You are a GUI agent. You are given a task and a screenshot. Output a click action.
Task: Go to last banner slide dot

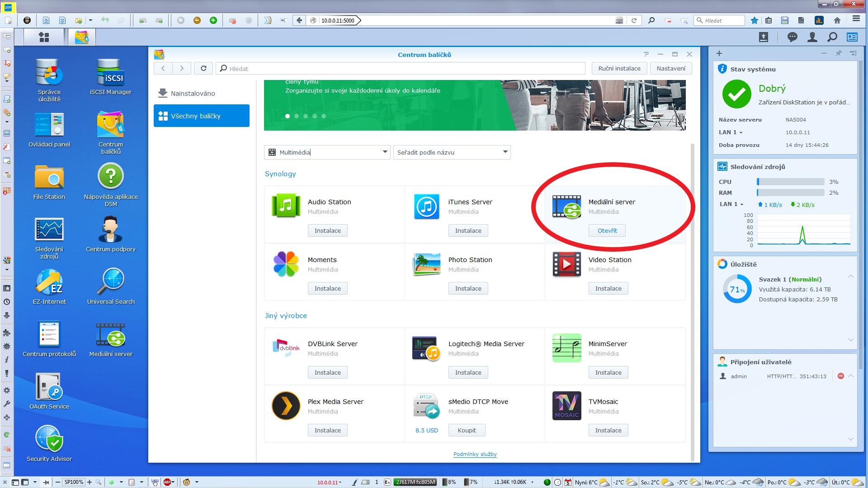pyautogui.click(x=324, y=116)
